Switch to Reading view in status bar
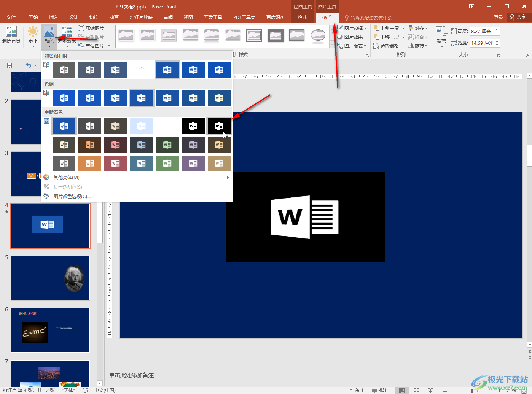 [430, 391]
